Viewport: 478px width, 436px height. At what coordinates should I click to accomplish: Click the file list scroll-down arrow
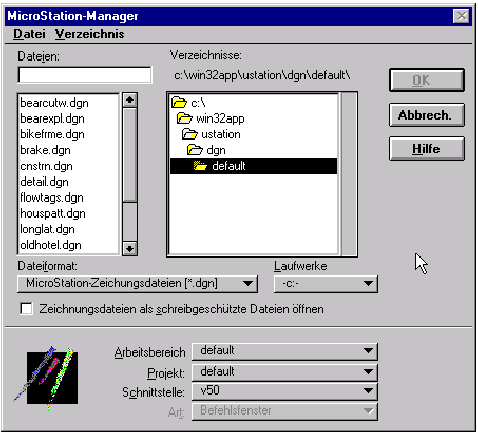click(130, 248)
